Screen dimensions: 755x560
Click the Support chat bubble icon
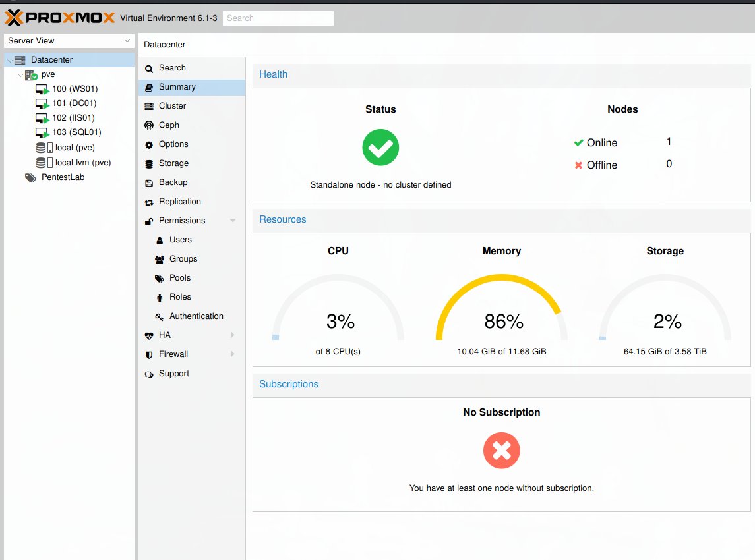point(149,374)
